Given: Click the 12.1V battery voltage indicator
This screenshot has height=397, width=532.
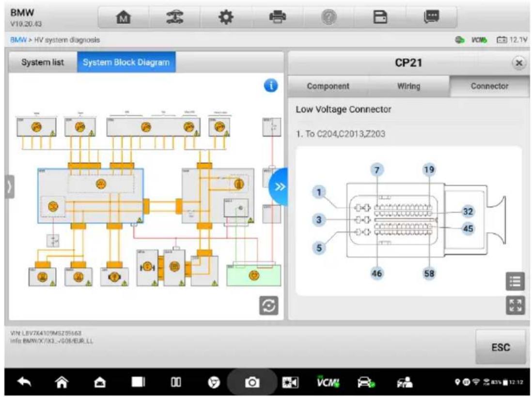Looking at the screenshot, I should tap(512, 40).
